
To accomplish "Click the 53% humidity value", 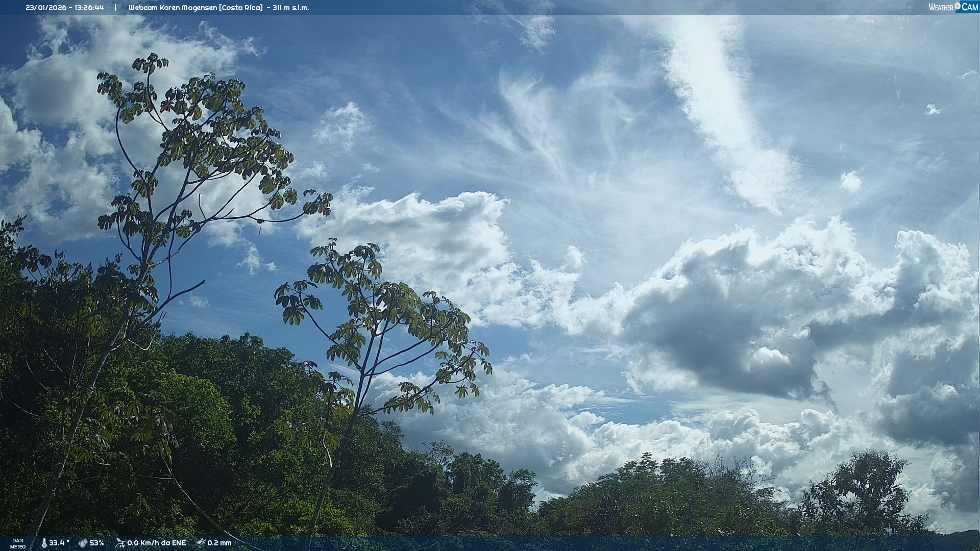I will pos(97,543).
